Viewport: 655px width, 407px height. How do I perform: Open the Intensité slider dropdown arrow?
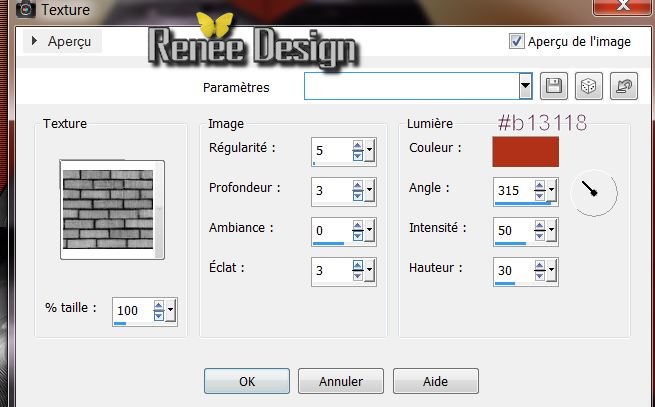point(551,231)
